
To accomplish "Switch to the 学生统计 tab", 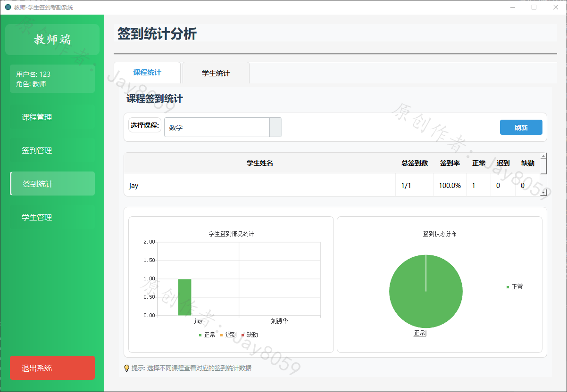I will click(x=216, y=73).
